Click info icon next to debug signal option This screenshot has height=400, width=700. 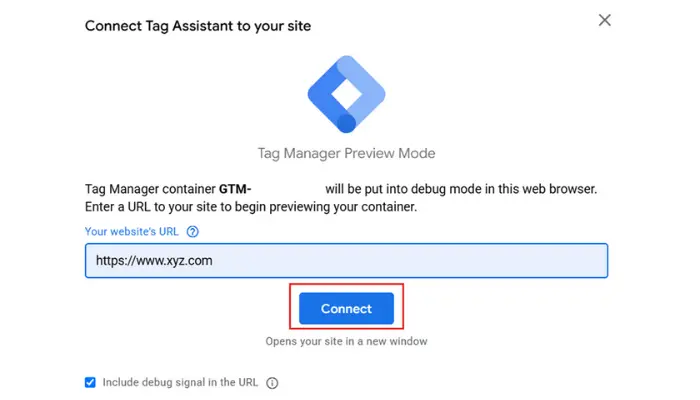pos(272,382)
